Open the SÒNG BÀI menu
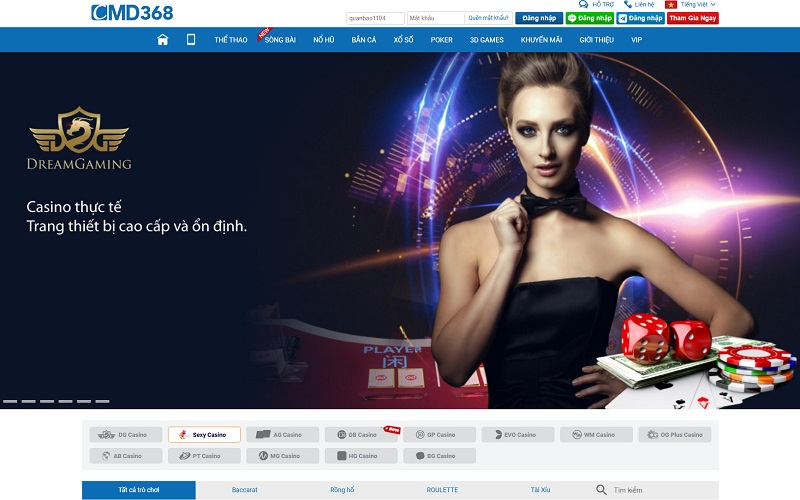 click(280, 40)
